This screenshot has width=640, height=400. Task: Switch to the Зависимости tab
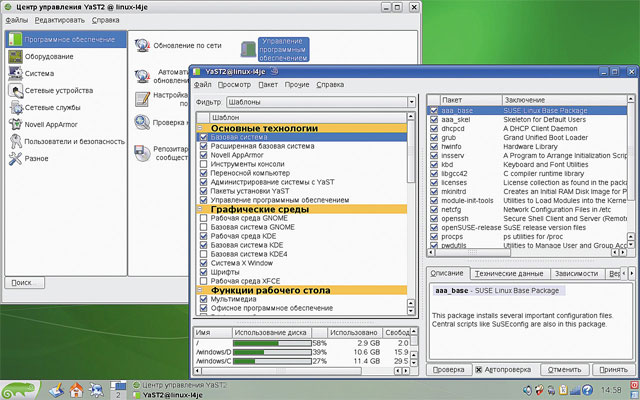[x=576, y=273]
